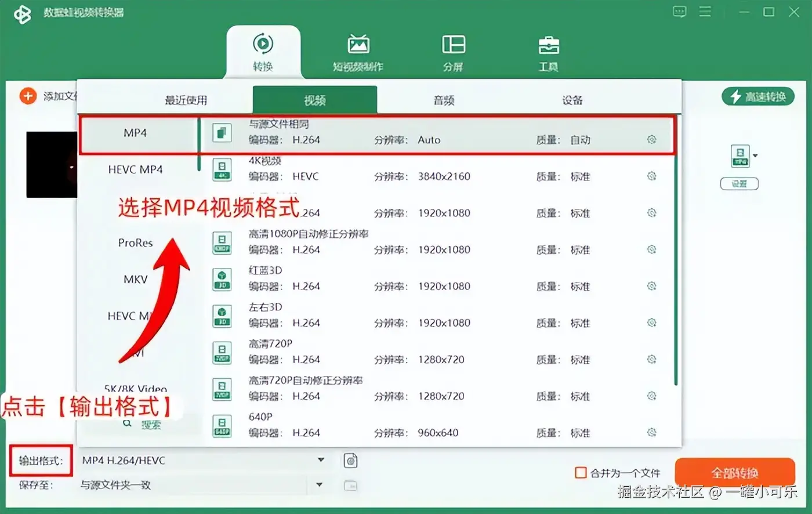
Task: Open the save folder icon
Action: click(x=350, y=486)
